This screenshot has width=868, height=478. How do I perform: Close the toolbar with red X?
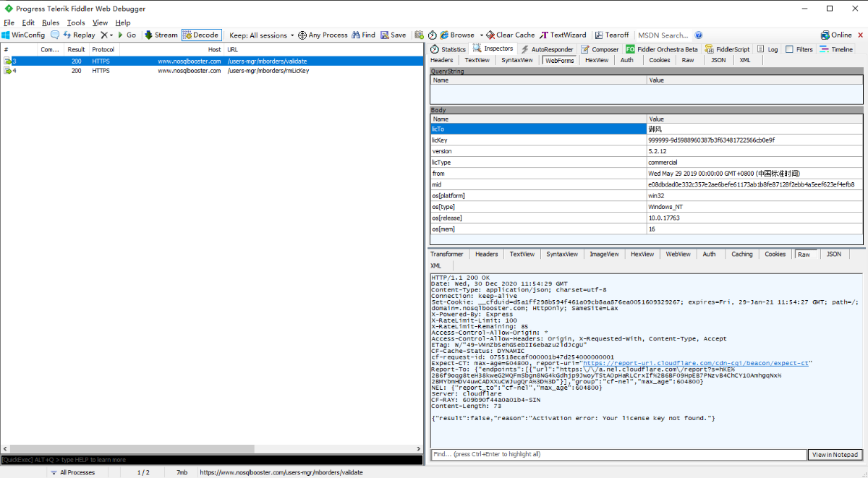click(859, 35)
